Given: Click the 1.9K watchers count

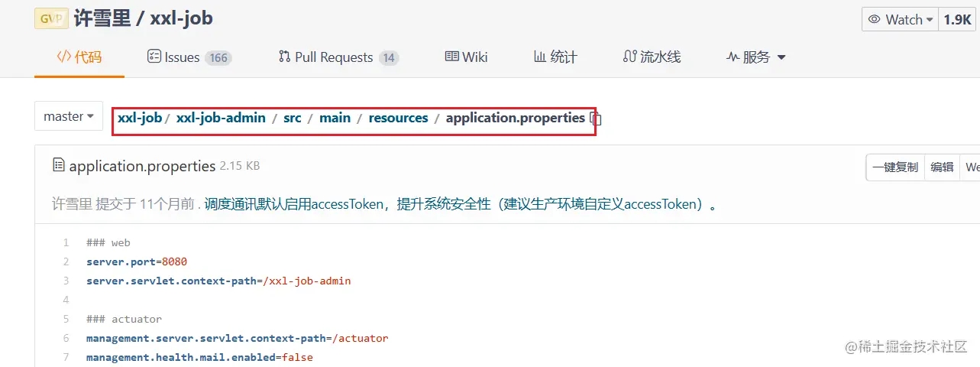Looking at the screenshot, I should pyautogui.click(x=957, y=20).
